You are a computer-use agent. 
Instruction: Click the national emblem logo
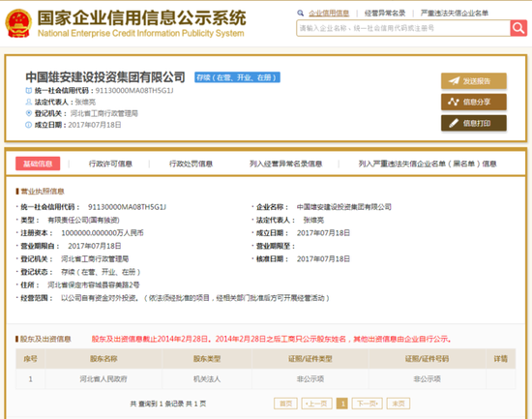(18, 23)
